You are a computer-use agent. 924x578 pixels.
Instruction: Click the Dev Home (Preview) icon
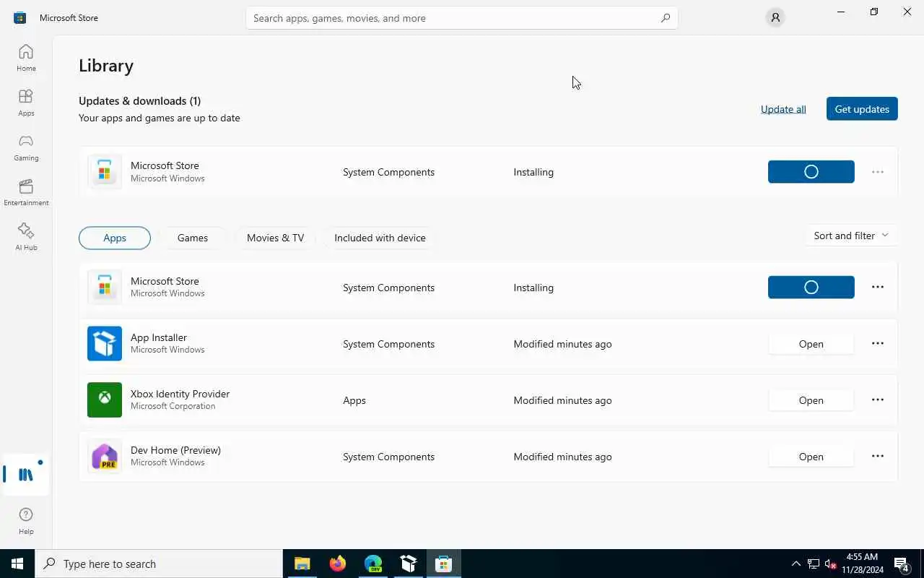(x=105, y=457)
